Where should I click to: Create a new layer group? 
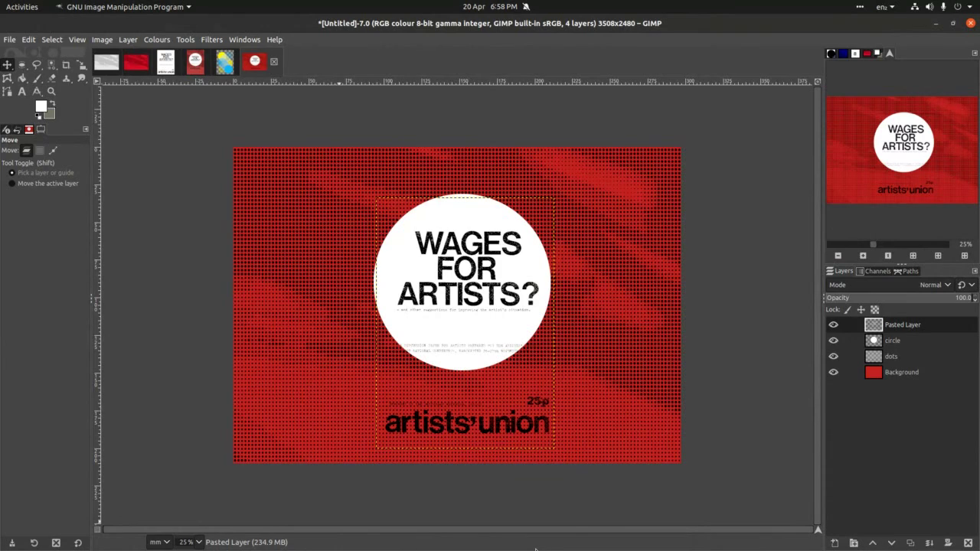click(854, 543)
